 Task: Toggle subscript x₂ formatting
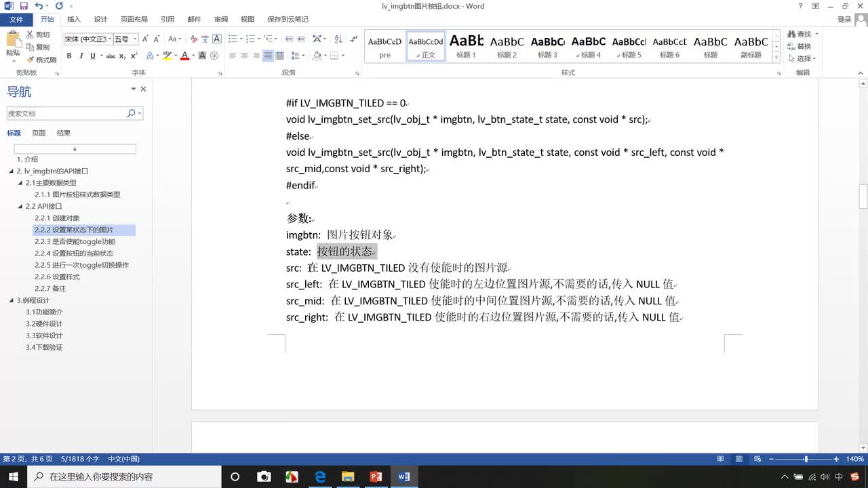(x=123, y=56)
